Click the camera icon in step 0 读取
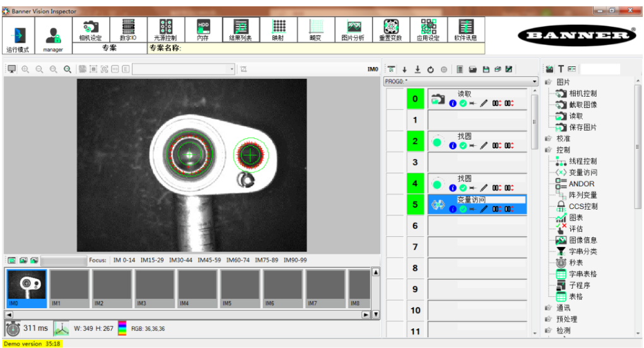The image size is (644, 348). (x=438, y=99)
